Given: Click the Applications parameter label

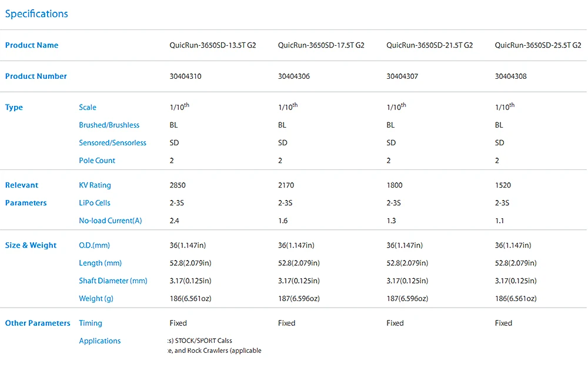Looking at the screenshot, I should tap(100, 341).
